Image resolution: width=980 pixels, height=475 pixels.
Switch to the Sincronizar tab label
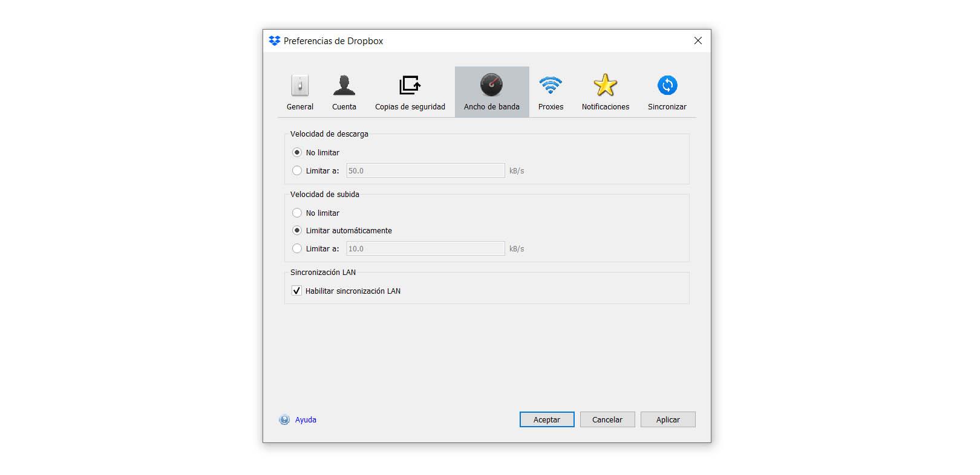coord(667,107)
